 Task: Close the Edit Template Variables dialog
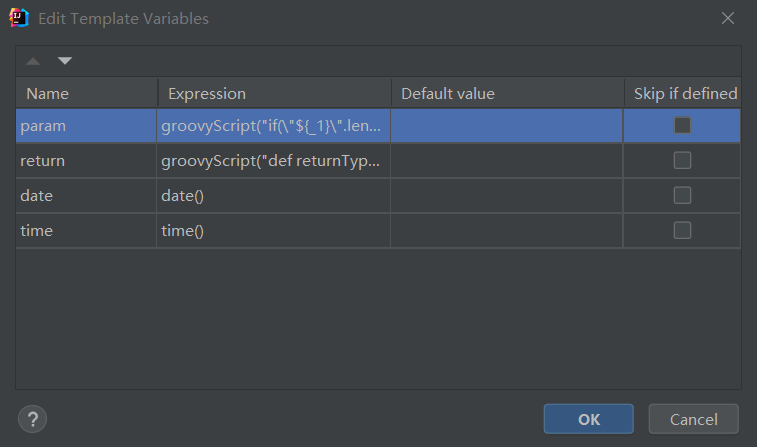pos(729,18)
